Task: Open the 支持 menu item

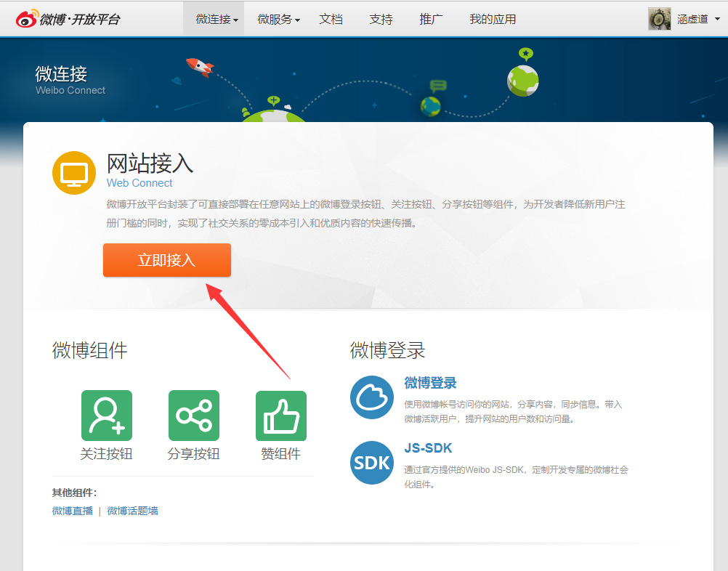Action: click(381, 20)
